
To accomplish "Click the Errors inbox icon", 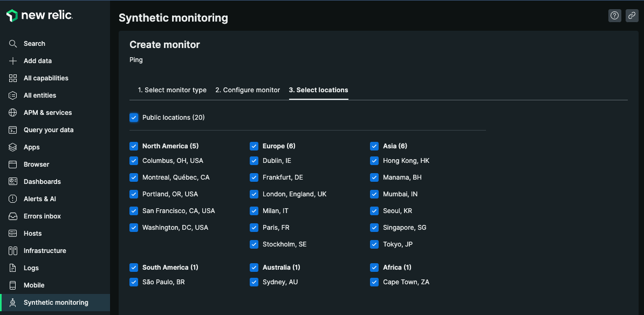I will 13,216.
